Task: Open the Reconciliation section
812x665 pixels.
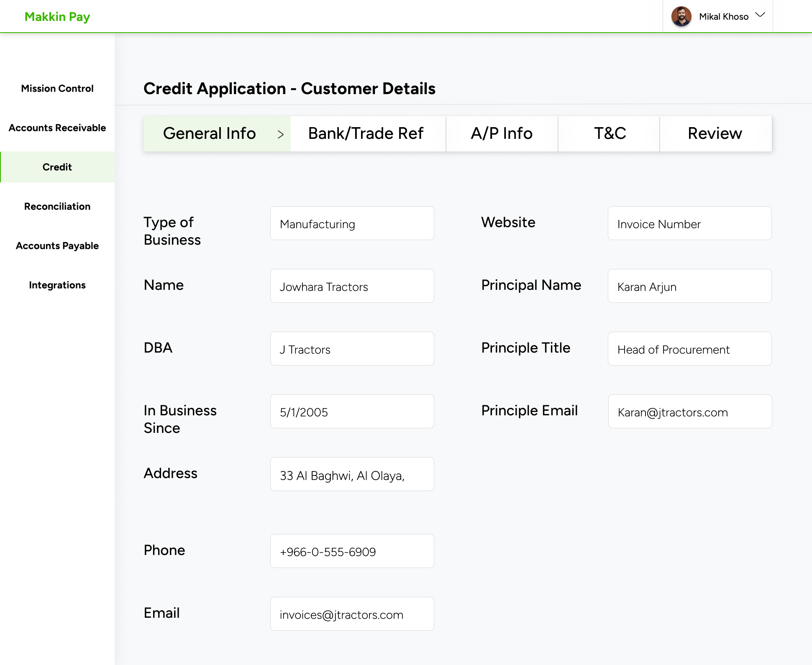Action: tap(57, 207)
